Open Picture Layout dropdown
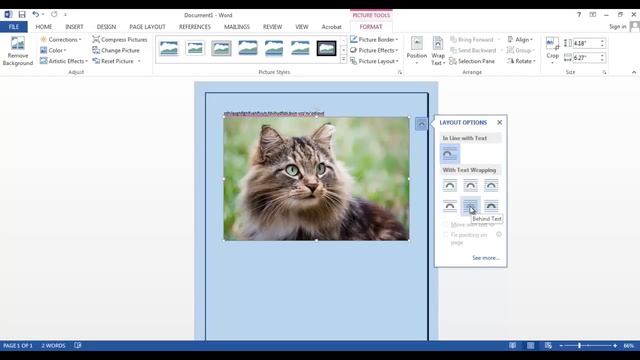 (374, 61)
